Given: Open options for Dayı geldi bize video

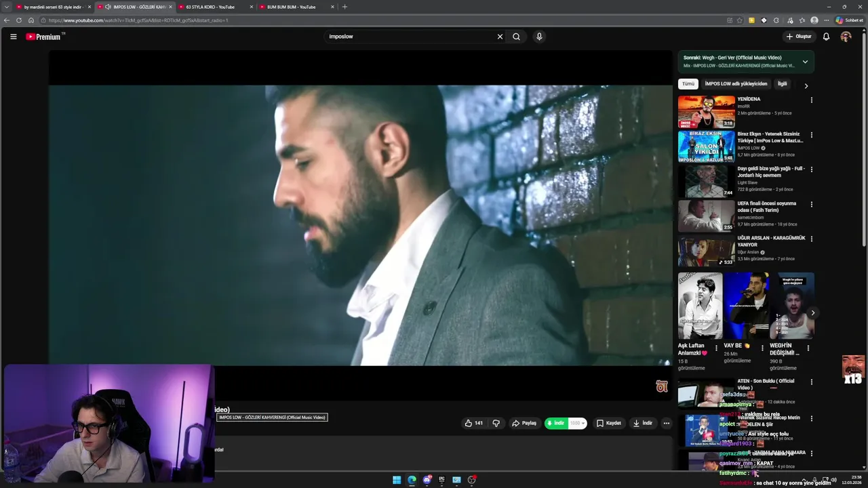Looking at the screenshot, I should coord(811,169).
